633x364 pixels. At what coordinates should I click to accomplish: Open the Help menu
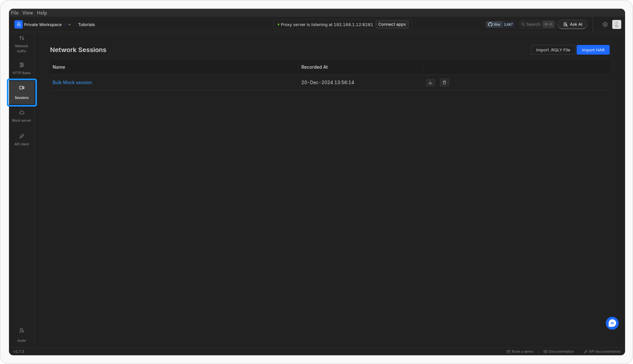(x=42, y=13)
